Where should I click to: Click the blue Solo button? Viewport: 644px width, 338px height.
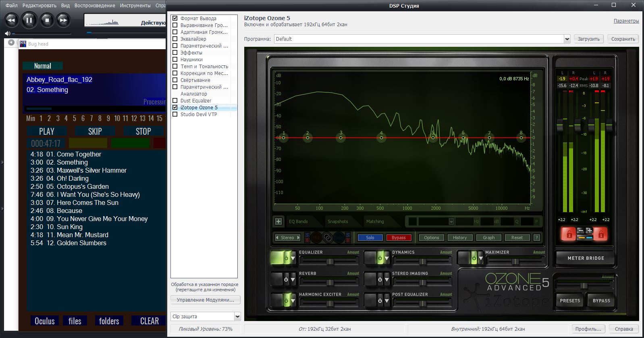tap(370, 238)
